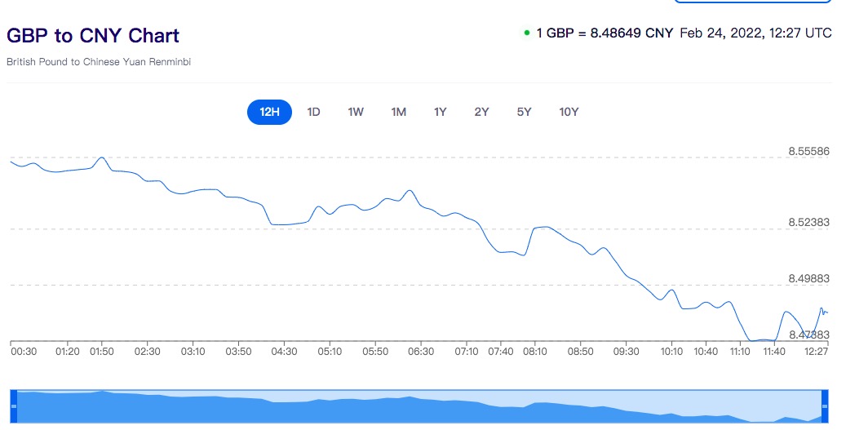View the 5Y chart range
Screen dimensions: 868x430
click(x=524, y=112)
